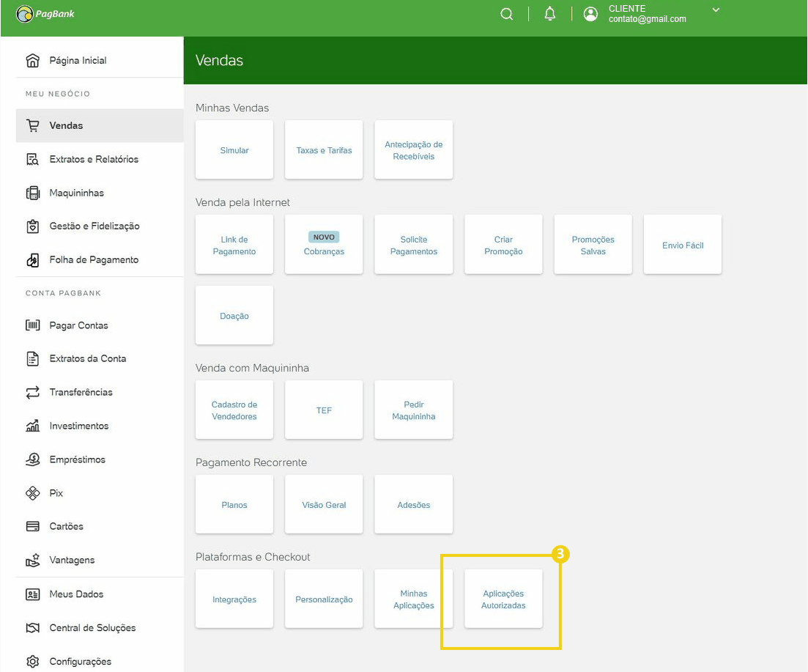Open Antecipação de Recebíveis card
This screenshot has width=808, height=672.
(x=414, y=150)
